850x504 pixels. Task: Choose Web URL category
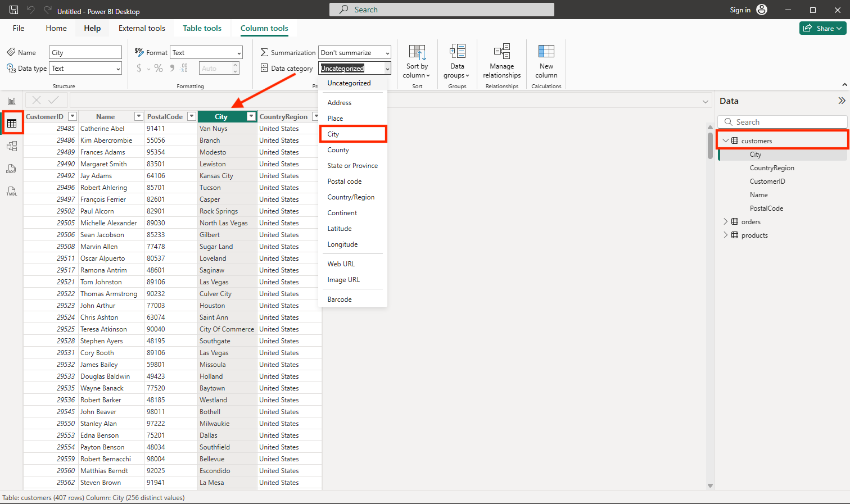(x=353, y=264)
